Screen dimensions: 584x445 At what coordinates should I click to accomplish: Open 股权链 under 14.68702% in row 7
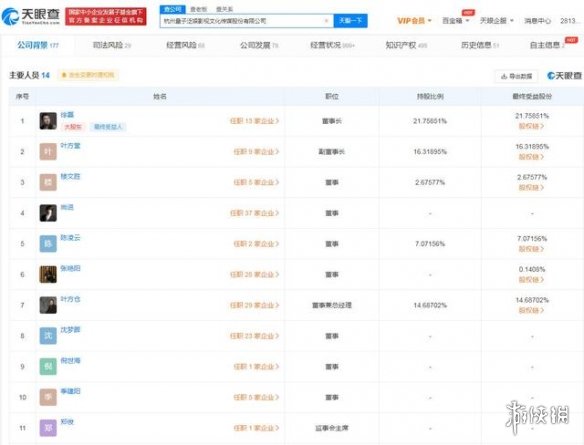click(531, 310)
